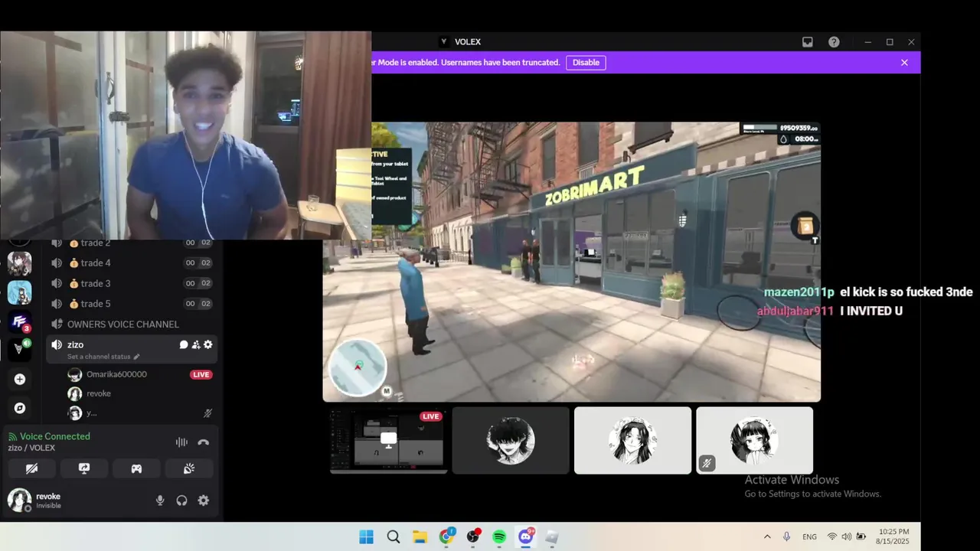980x551 pixels.
Task: Open the taskbar clock and date
Action: tap(893, 537)
